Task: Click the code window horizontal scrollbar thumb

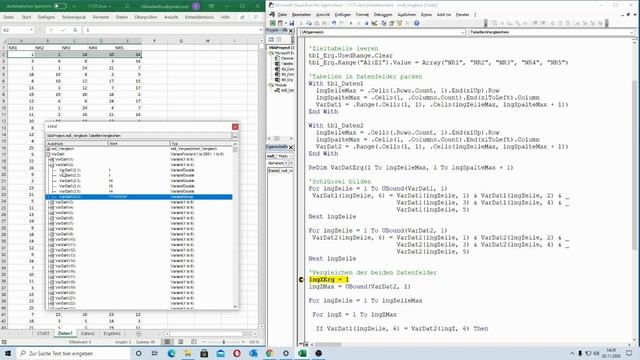Action: coord(327,345)
